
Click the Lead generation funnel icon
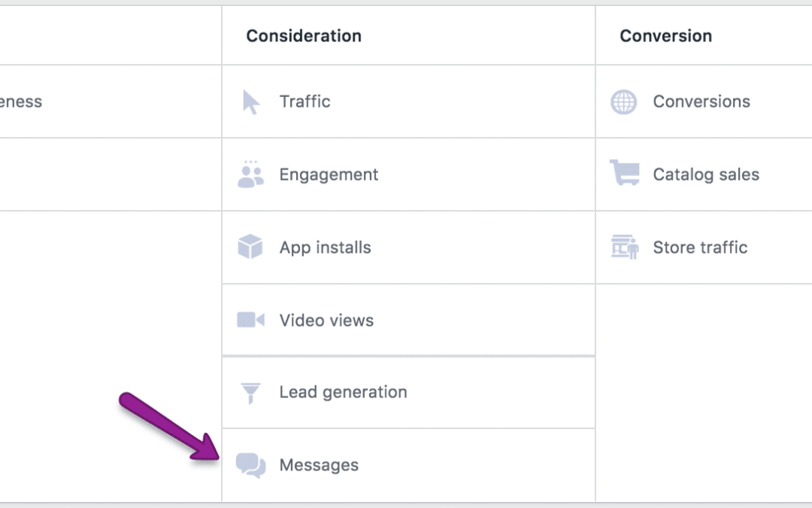click(250, 392)
